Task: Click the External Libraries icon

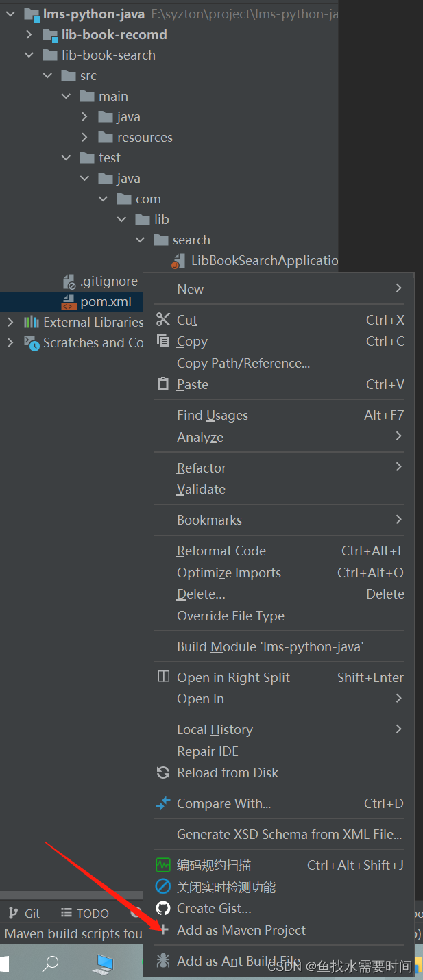Action: pyautogui.click(x=32, y=322)
